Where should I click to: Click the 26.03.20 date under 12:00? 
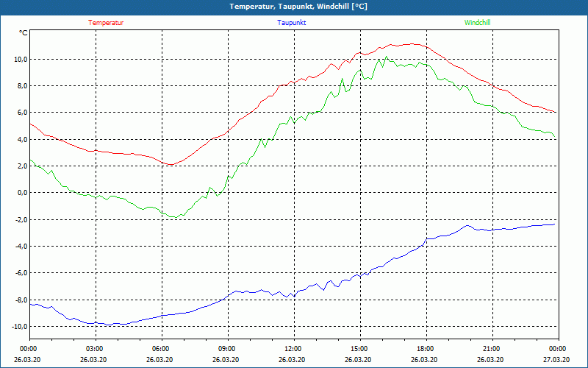(x=292, y=359)
